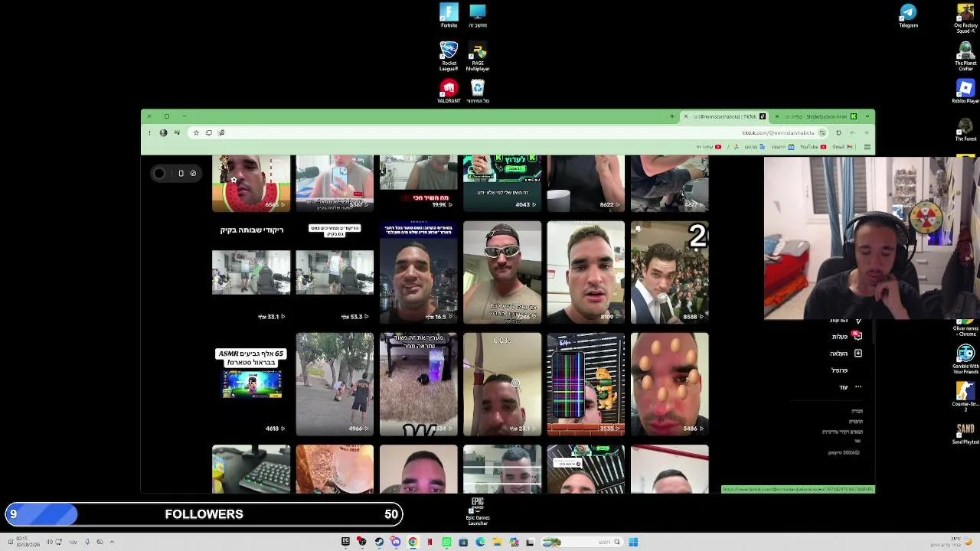Open the VALORANT desktop shortcut
This screenshot has height=551, width=980.
point(449,91)
